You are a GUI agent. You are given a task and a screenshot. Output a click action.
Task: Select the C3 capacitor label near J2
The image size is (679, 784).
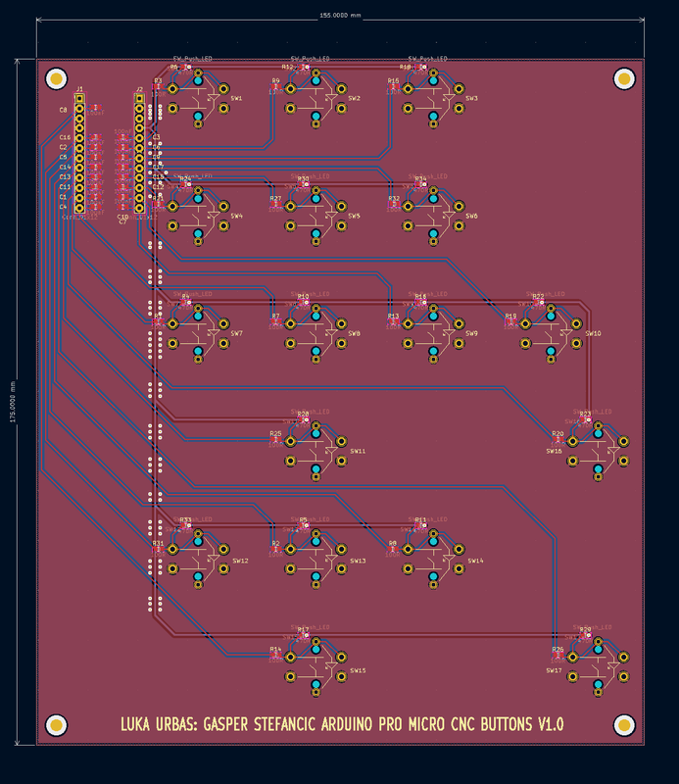[x=157, y=137]
